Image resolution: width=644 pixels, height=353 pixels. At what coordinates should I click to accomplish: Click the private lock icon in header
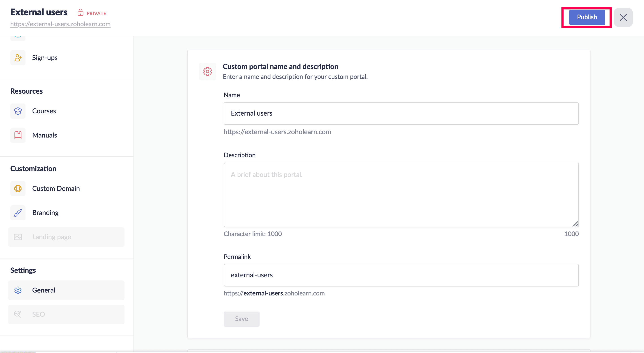tap(80, 13)
